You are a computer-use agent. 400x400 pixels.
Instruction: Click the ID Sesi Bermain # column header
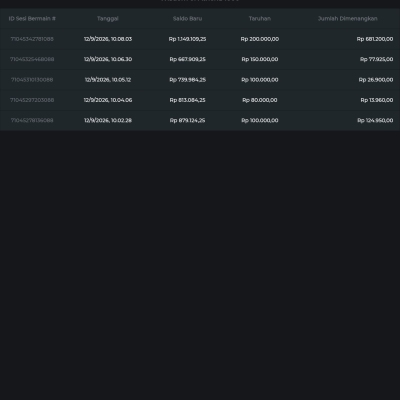[32, 19]
